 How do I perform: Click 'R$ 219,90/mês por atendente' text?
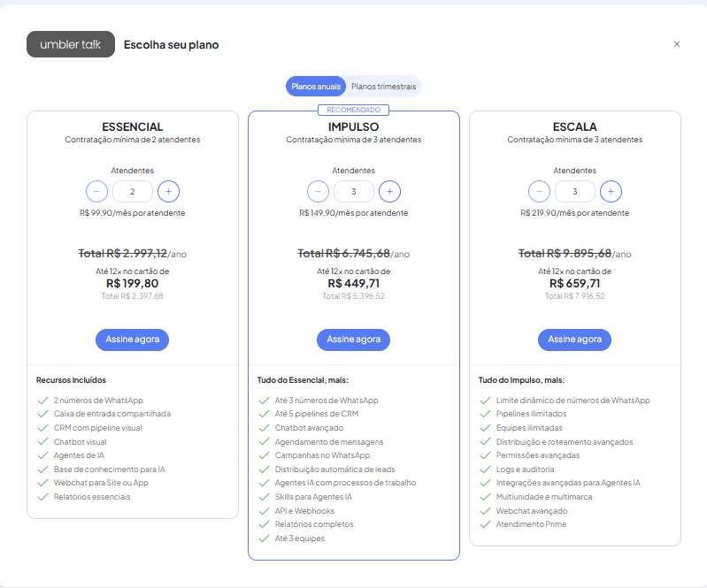click(x=575, y=213)
